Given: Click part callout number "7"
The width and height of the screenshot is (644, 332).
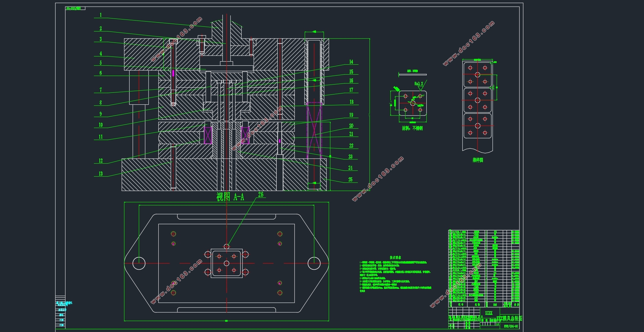Looking at the screenshot, I should pyautogui.click(x=101, y=90).
